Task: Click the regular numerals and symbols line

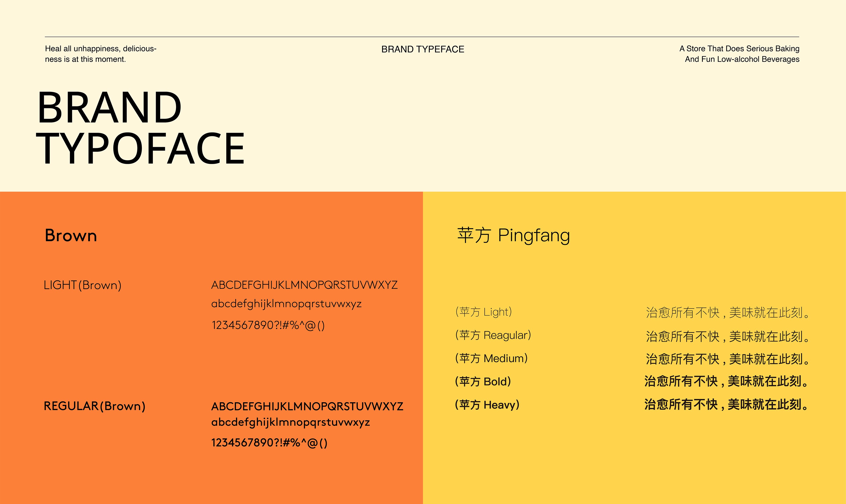Action: coord(269,443)
